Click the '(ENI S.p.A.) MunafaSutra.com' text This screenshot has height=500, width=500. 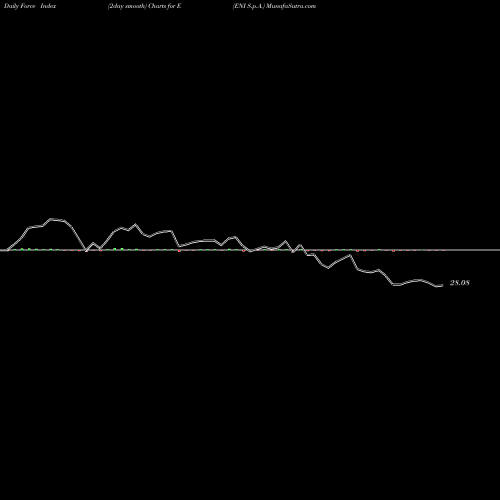click(x=274, y=6)
